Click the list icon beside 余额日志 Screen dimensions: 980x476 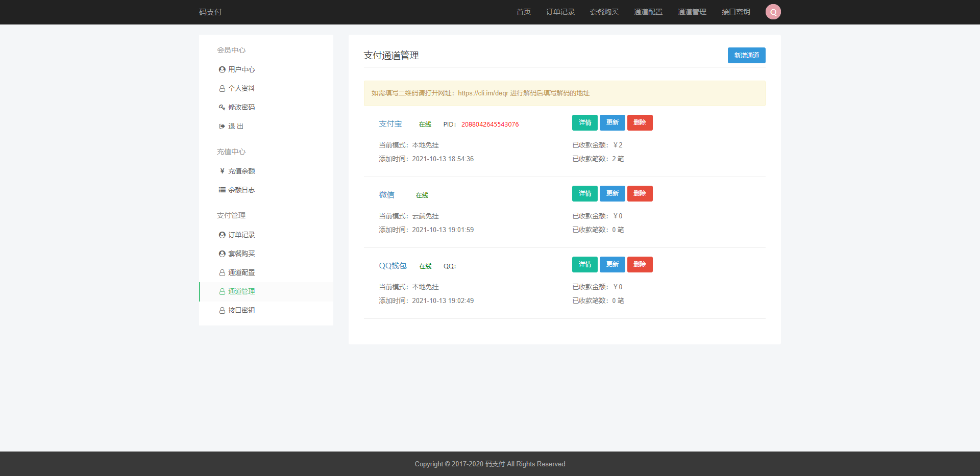pos(222,190)
